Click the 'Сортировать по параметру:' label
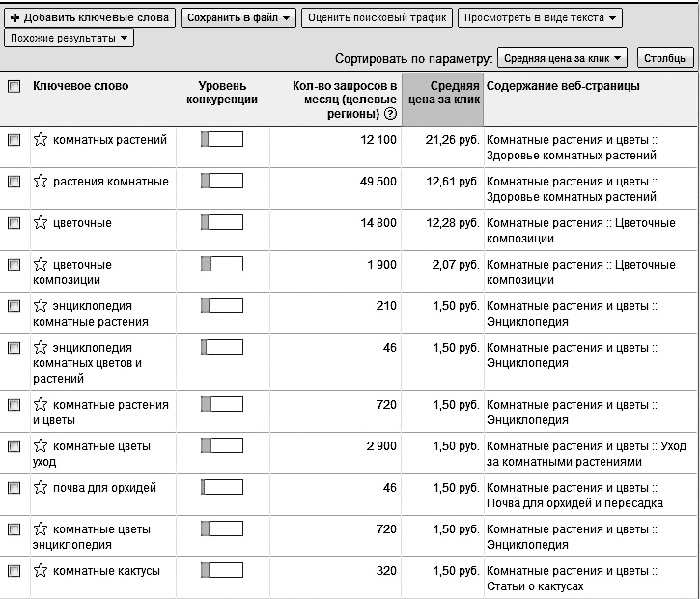This screenshot has width=700, height=599. pos(414,59)
